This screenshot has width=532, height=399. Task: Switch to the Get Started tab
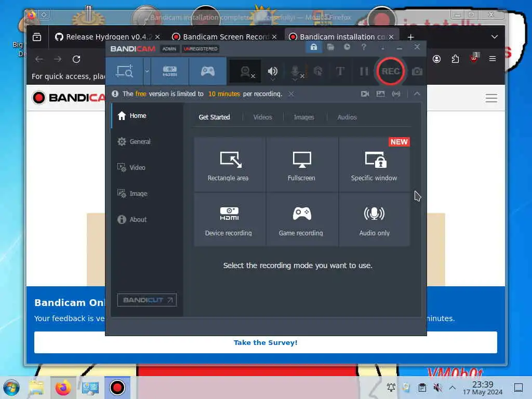pos(215,117)
